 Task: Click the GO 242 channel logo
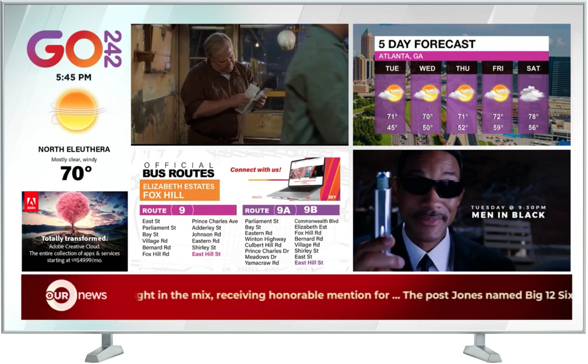(x=74, y=49)
